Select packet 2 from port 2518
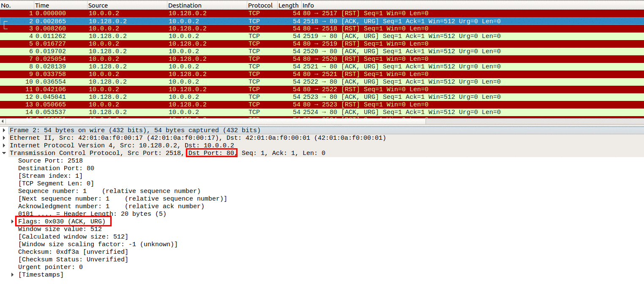 click(x=322, y=21)
